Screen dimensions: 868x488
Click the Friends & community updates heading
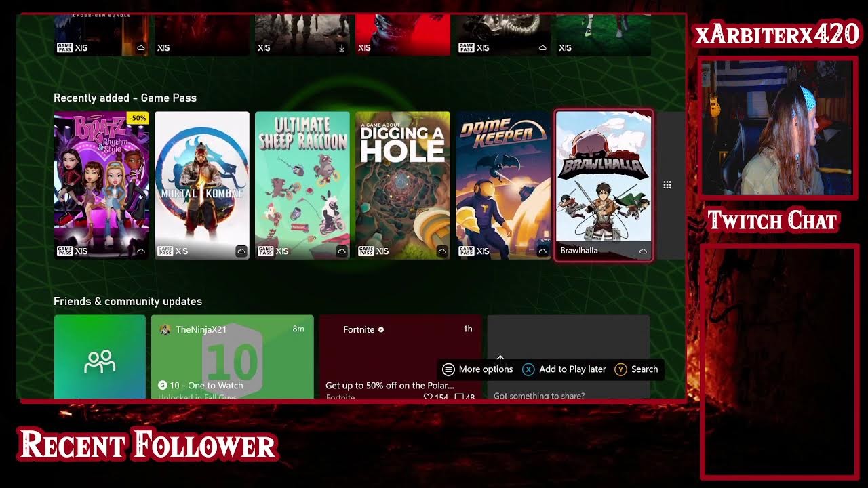coord(128,302)
